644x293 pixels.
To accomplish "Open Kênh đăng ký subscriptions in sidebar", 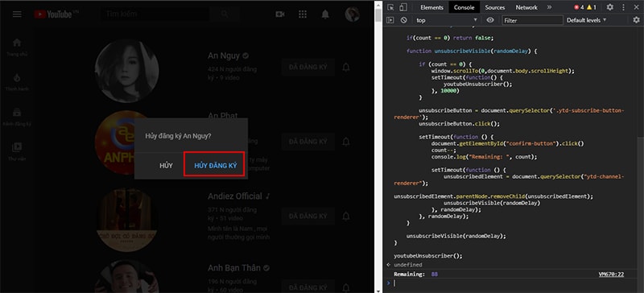I will (17, 117).
